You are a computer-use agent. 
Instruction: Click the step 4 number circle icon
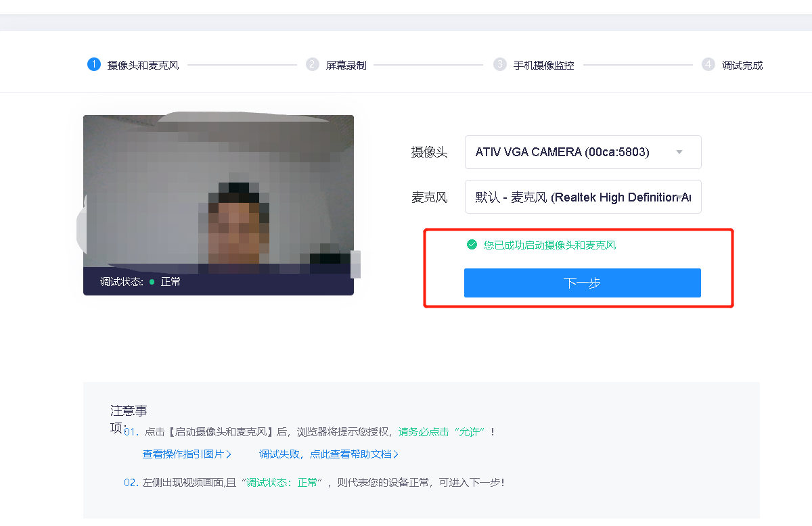click(x=708, y=65)
